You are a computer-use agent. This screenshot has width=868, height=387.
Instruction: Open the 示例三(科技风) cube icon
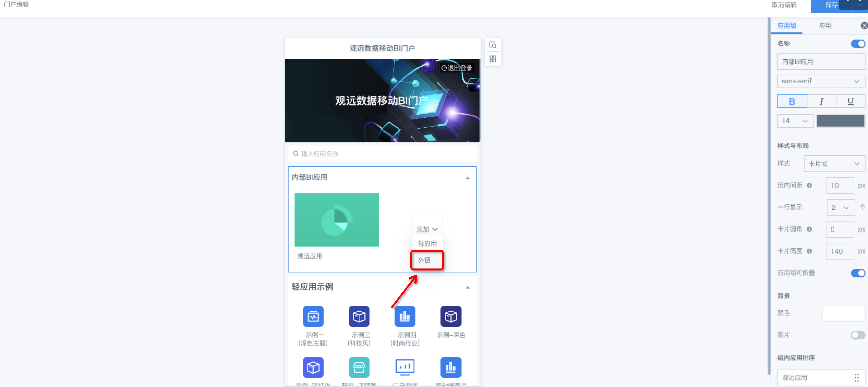point(359,316)
